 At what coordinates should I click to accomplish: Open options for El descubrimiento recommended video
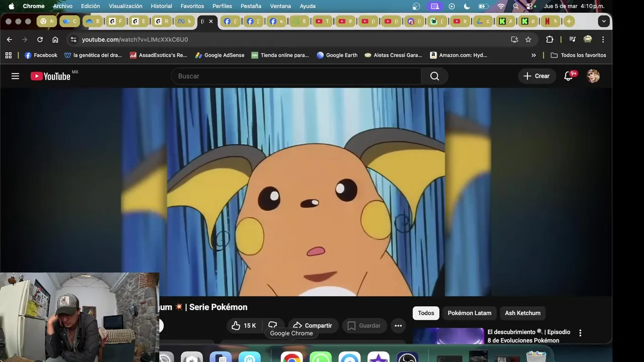pos(580,333)
